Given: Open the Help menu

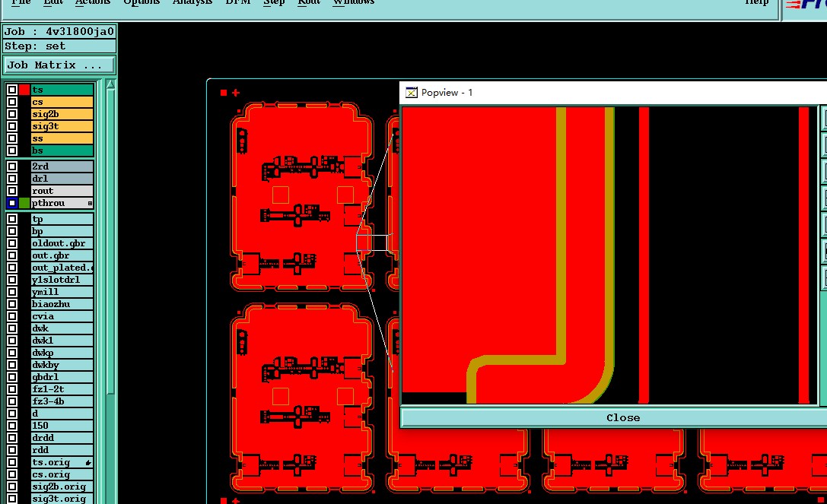Looking at the screenshot, I should click(x=757, y=2).
